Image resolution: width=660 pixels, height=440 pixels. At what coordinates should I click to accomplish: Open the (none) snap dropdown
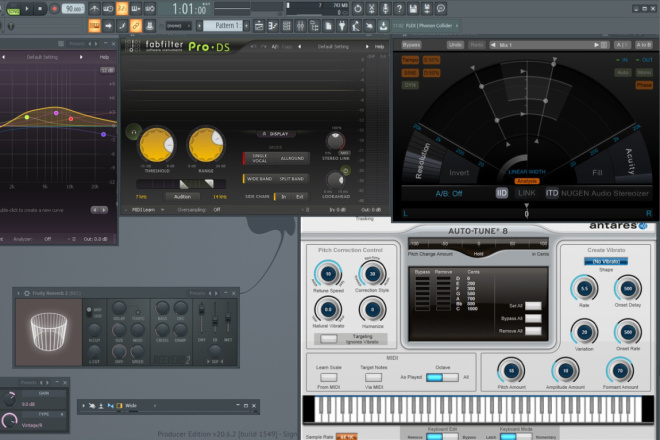tap(178, 26)
